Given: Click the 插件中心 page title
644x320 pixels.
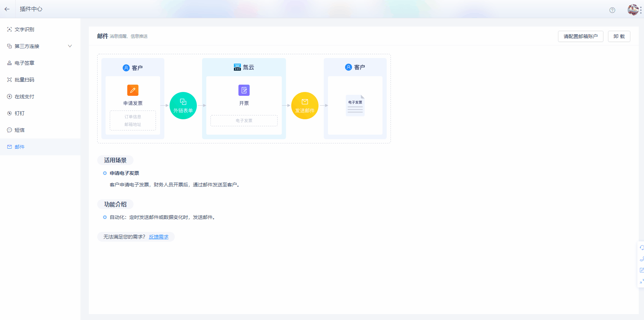Looking at the screenshot, I should coord(31,9).
